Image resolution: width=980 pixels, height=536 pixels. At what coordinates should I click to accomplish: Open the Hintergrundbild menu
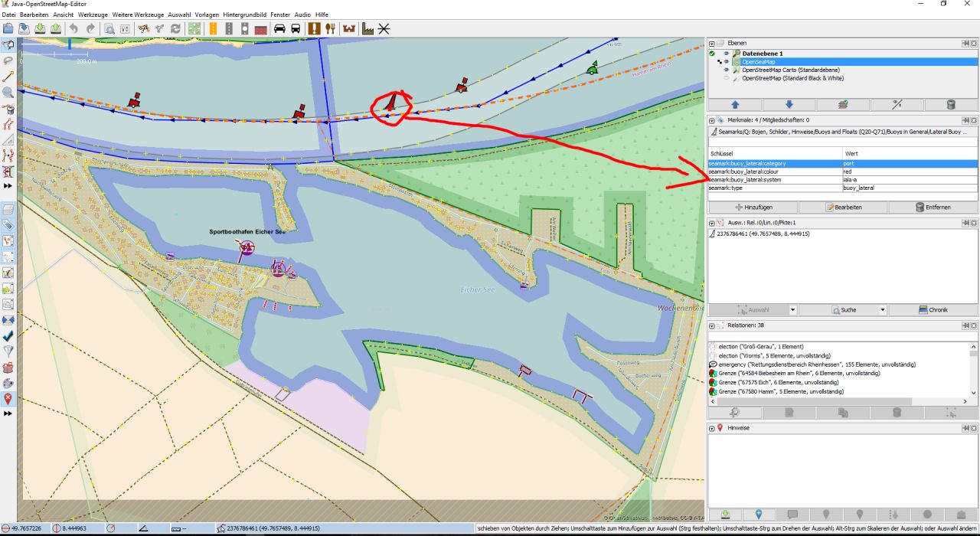click(x=246, y=15)
